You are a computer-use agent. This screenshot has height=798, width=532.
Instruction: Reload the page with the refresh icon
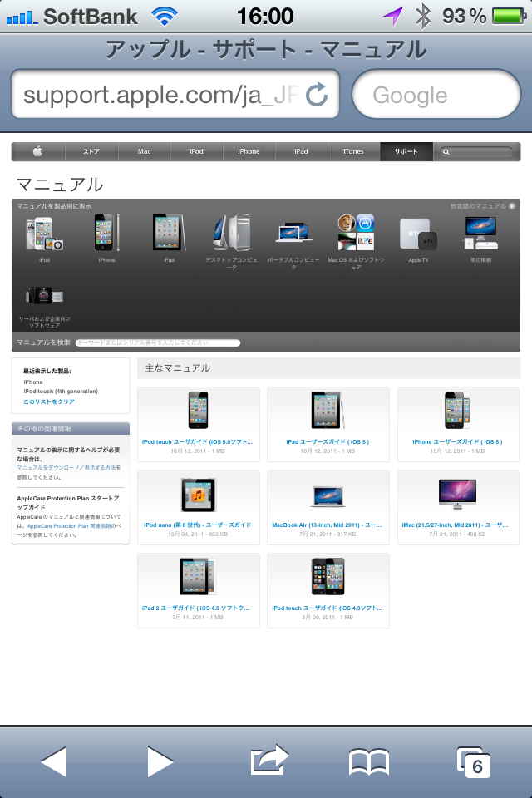coord(317,94)
